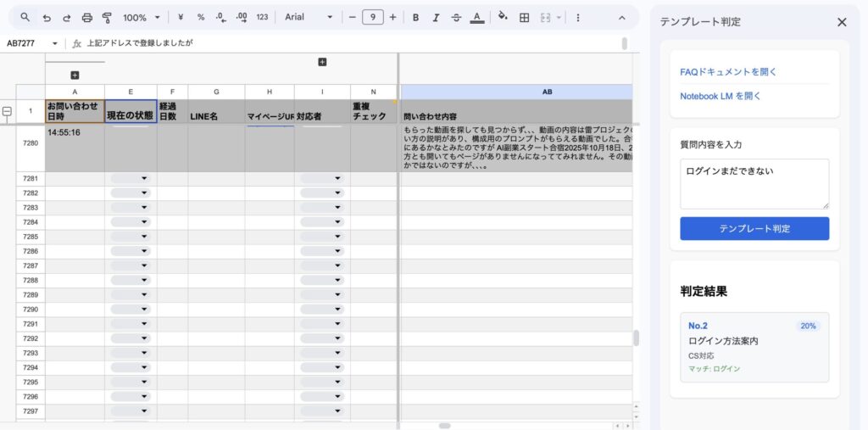Open the three-dot more options menu
Image resolution: width=868 pixels, height=430 pixels.
click(578, 17)
